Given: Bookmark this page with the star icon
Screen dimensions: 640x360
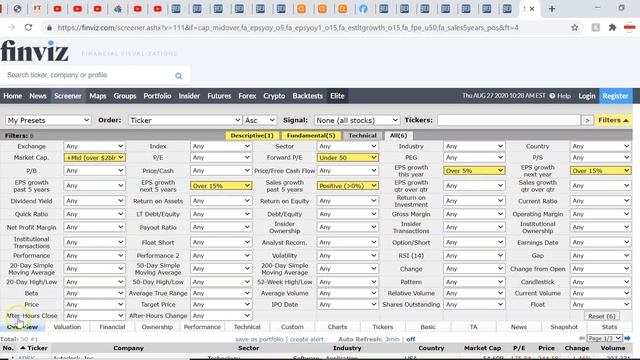Looking at the screenshot, I should click(574, 27).
